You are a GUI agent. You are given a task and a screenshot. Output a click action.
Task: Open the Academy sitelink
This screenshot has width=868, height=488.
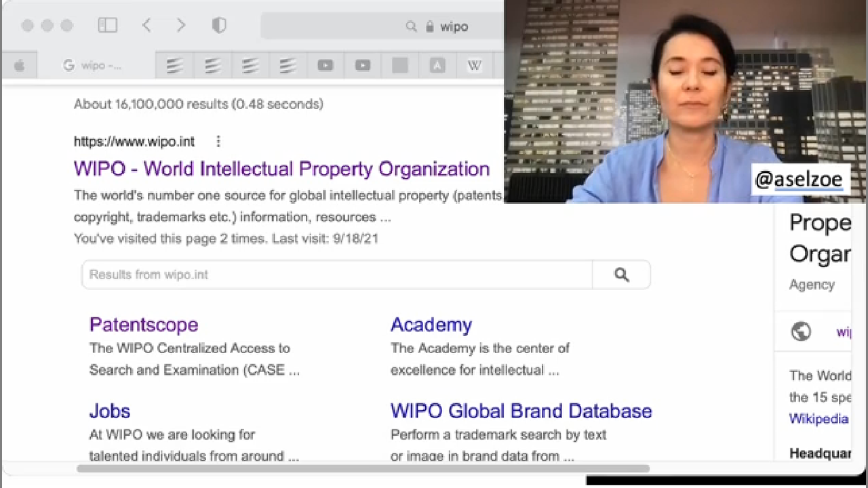431,325
